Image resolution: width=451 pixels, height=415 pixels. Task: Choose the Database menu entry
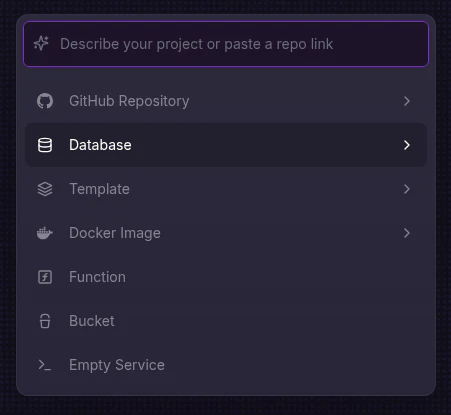pyautogui.click(x=226, y=145)
